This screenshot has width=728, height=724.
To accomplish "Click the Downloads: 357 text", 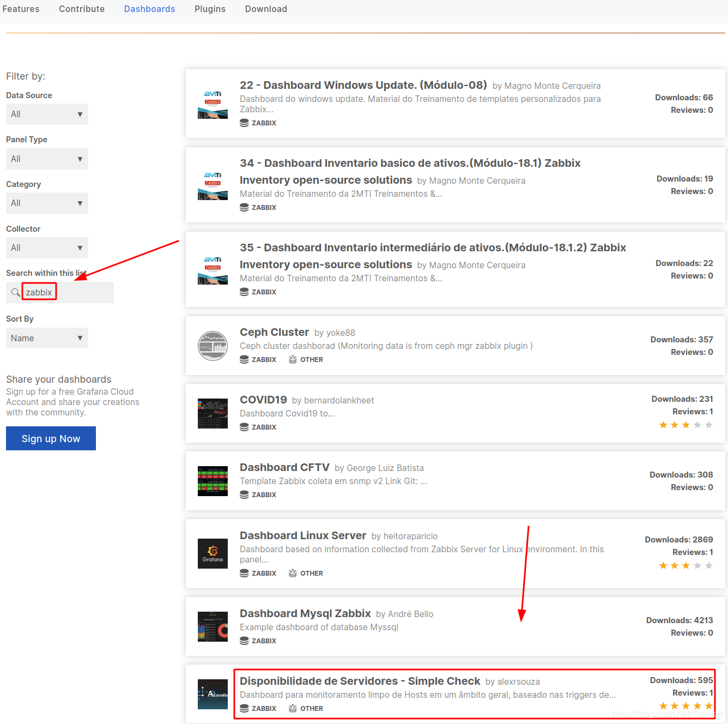I will pyautogui.click(x=682, y=339).
